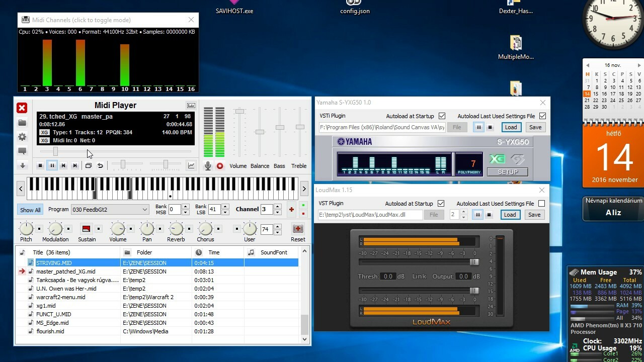
Task: Open Midi Player settings gear icon
Action: pyautogui.click(x=22, y=137)
